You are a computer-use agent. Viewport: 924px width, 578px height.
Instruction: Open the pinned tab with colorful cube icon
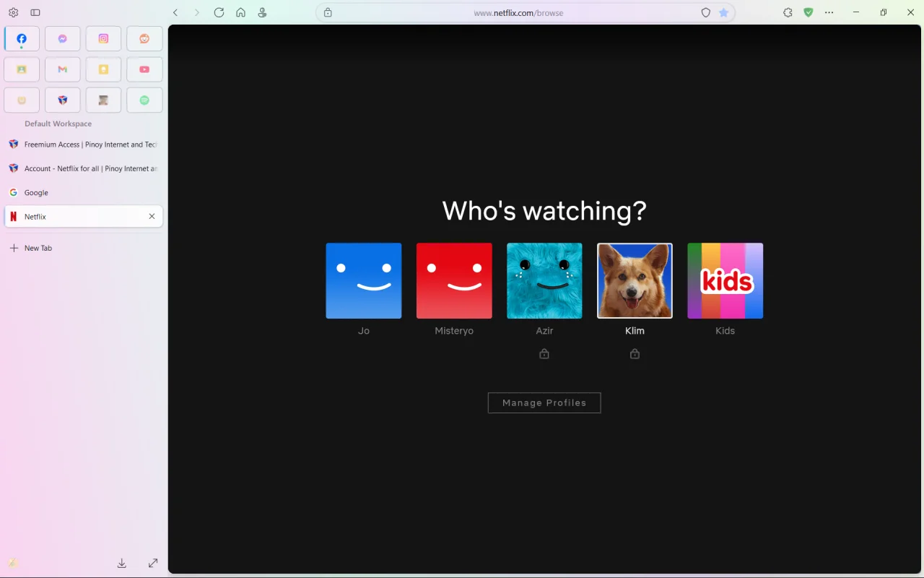[x=63, y=100]
